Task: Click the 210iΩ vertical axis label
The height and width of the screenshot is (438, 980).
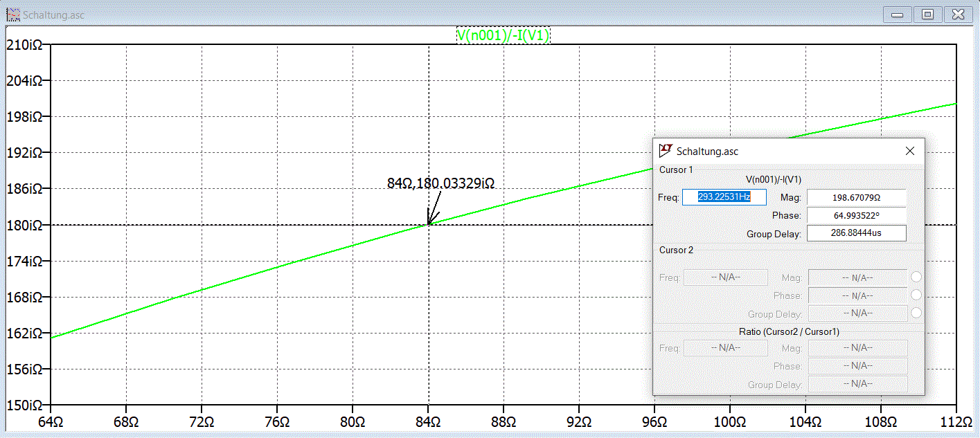Action: (25, 45)
